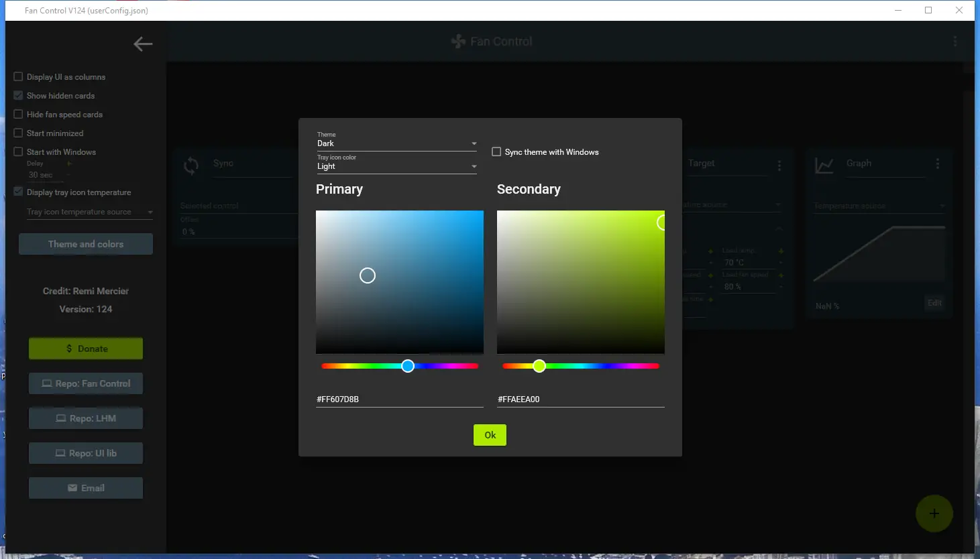
Task: Check Start with Windows
Action: 18,151
